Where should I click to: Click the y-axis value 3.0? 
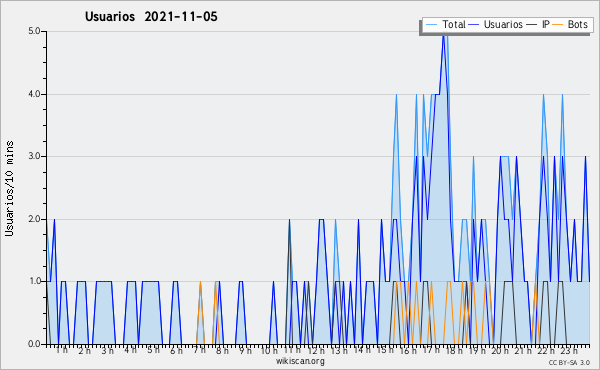pos(34,156)
